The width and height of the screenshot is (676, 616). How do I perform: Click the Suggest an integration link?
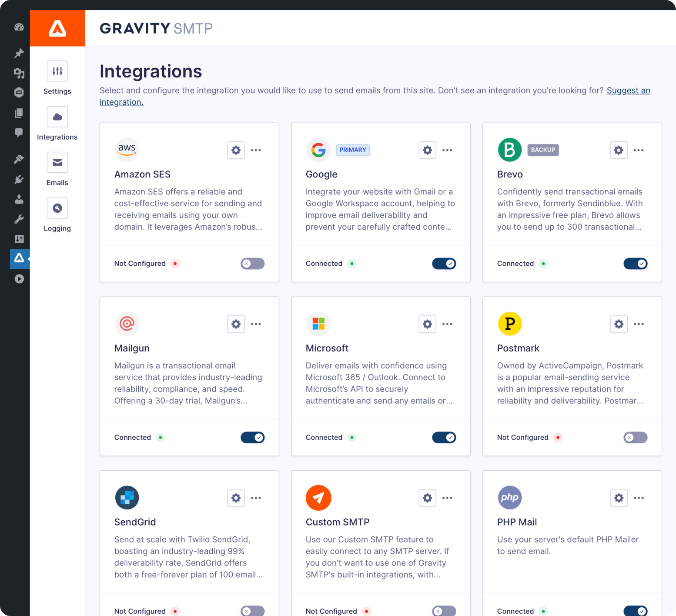coord(629,90)
